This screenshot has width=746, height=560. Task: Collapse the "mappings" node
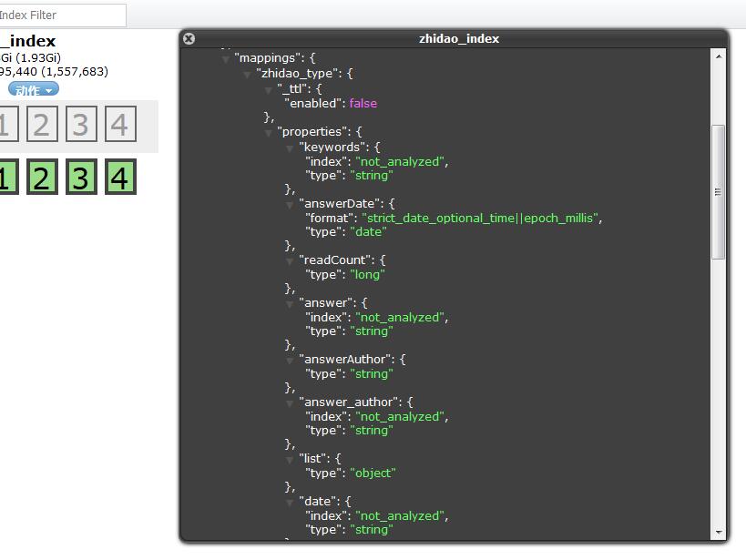point(226,59)
